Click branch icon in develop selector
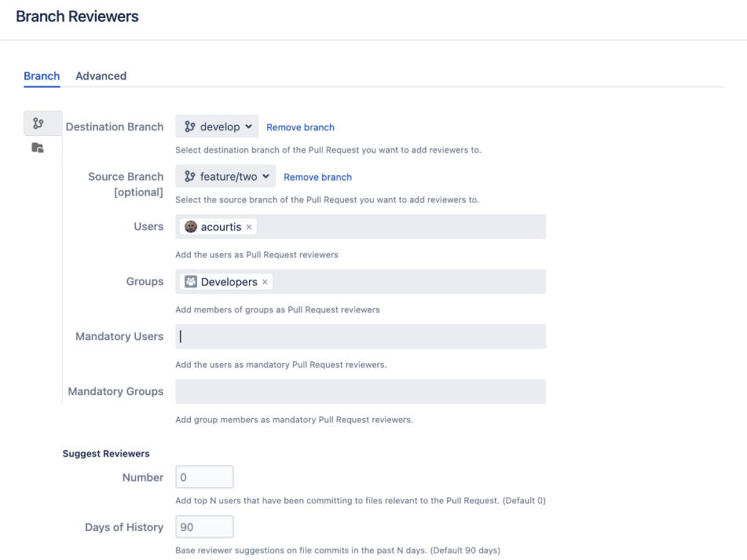 [189, 126]
